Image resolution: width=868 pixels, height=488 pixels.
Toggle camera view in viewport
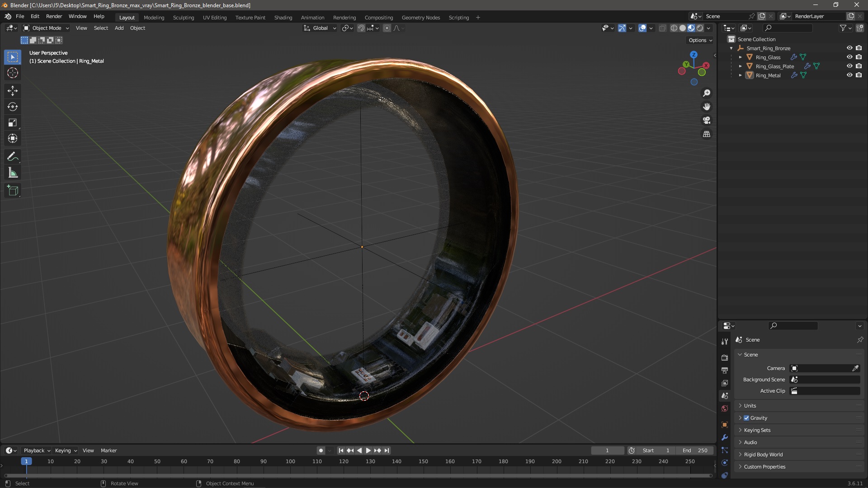click(706, 120)
